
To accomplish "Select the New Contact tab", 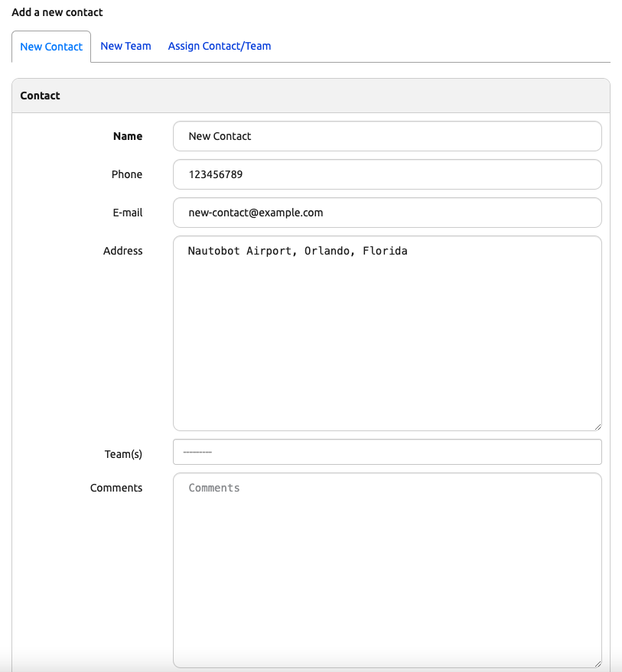I will (51, 46).
